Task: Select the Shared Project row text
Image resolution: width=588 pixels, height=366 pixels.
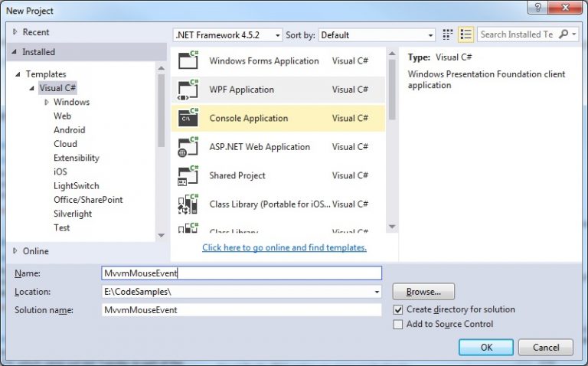Action: (x=237, y=175)
